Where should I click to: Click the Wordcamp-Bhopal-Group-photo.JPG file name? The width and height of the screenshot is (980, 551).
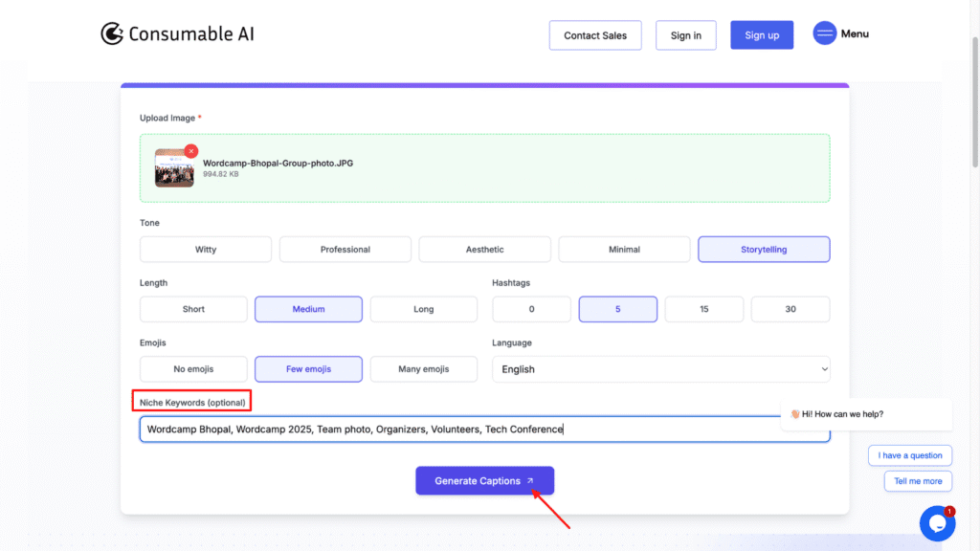(278, 163)
